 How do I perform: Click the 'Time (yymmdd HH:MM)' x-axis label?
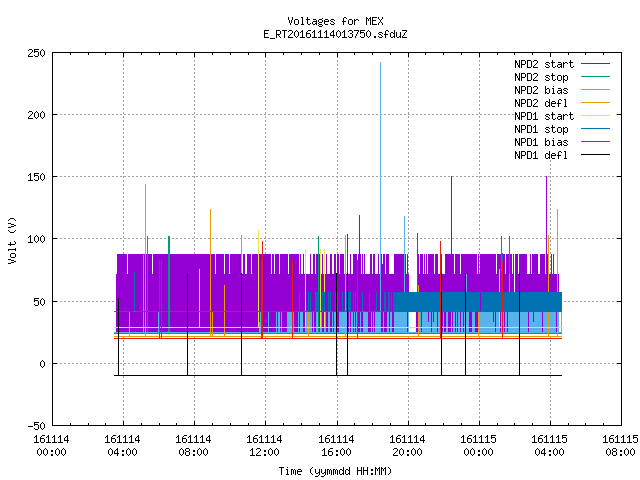tap(335, 471)
